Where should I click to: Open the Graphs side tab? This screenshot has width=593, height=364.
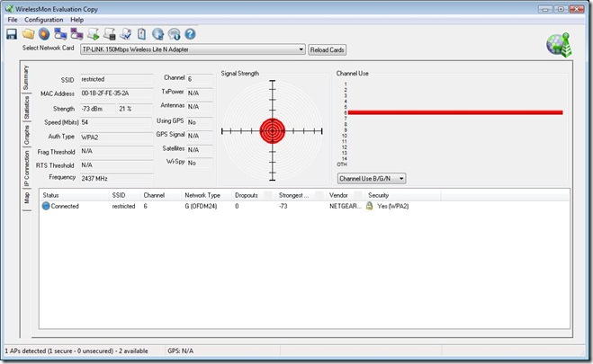tap(26, 135)
